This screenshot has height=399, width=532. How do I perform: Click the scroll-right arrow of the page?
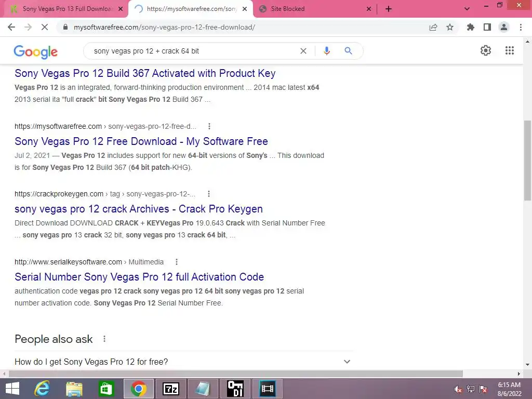[519, 374]
